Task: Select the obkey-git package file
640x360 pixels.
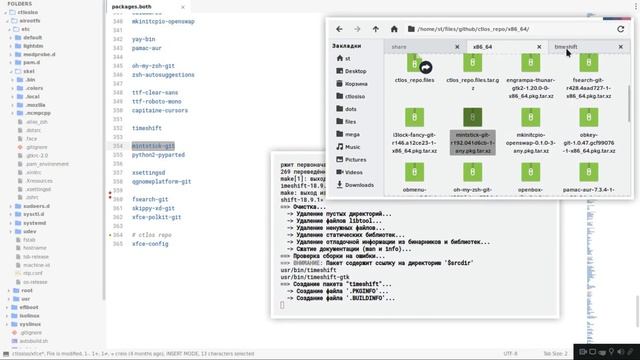Action: tap(589, 131)
